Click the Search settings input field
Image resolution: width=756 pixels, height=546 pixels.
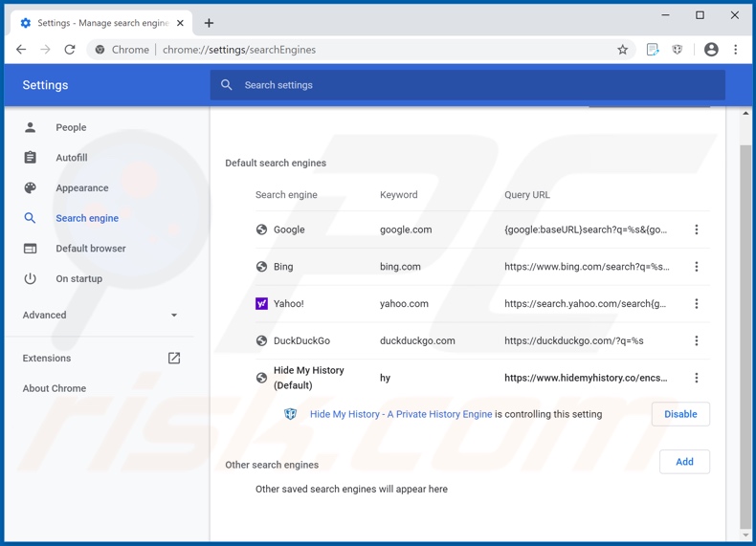coord(467,85)
